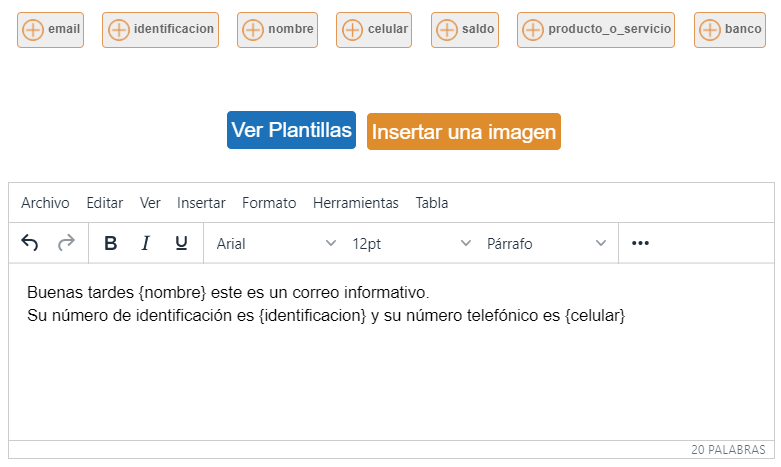Click the text line starting 'Buenas tardes'
The image size is (781, 467).
tap(228, 292)
